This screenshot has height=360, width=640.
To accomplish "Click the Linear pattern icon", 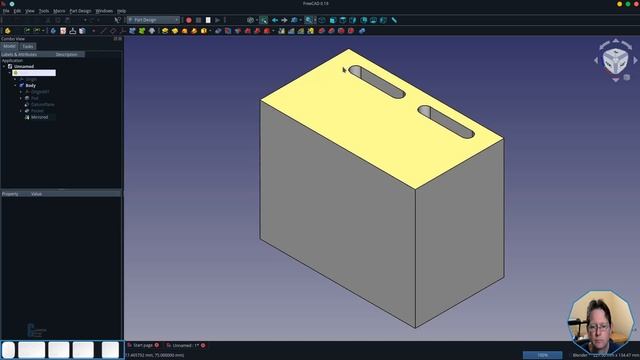I will pos(291,31).
